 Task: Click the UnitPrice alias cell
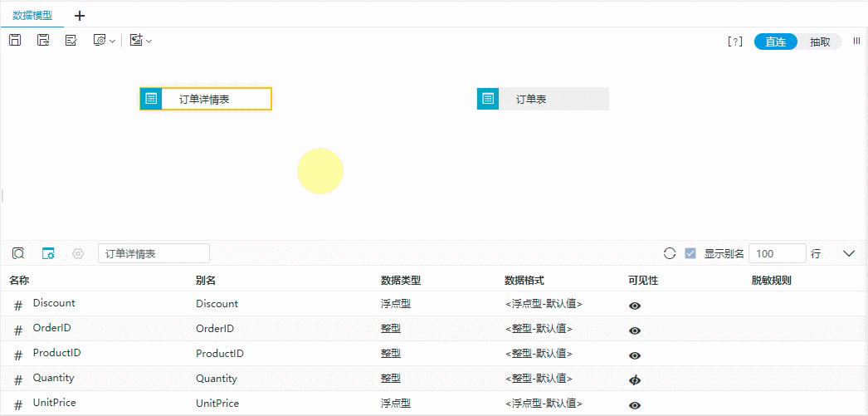pos(217,404)
